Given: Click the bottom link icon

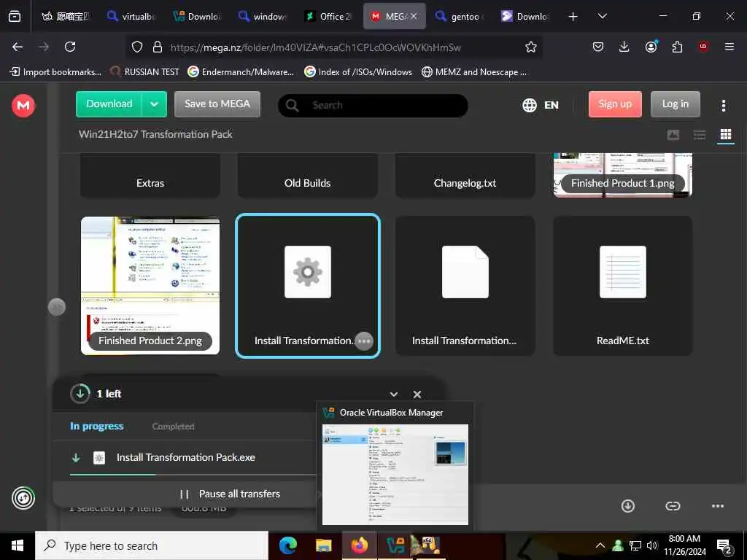Looking at the screenshot, I should pyautogui.click(x=673, y=506).
